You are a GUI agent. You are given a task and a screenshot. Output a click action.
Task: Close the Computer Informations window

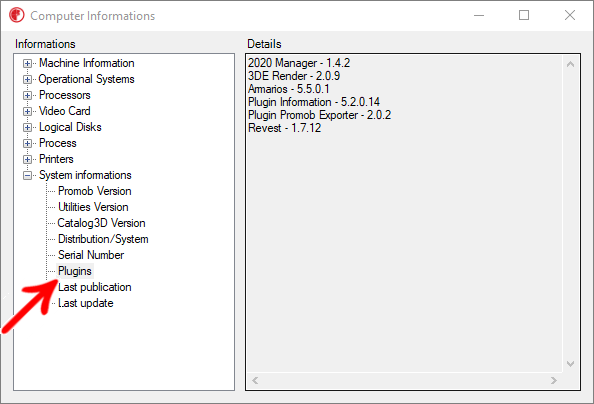tap(570, 16)
